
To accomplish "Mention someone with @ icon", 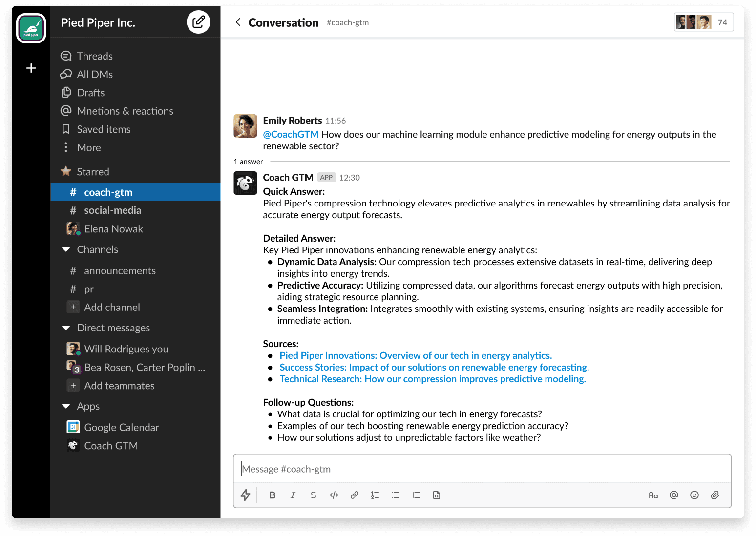I will point(674,495).
